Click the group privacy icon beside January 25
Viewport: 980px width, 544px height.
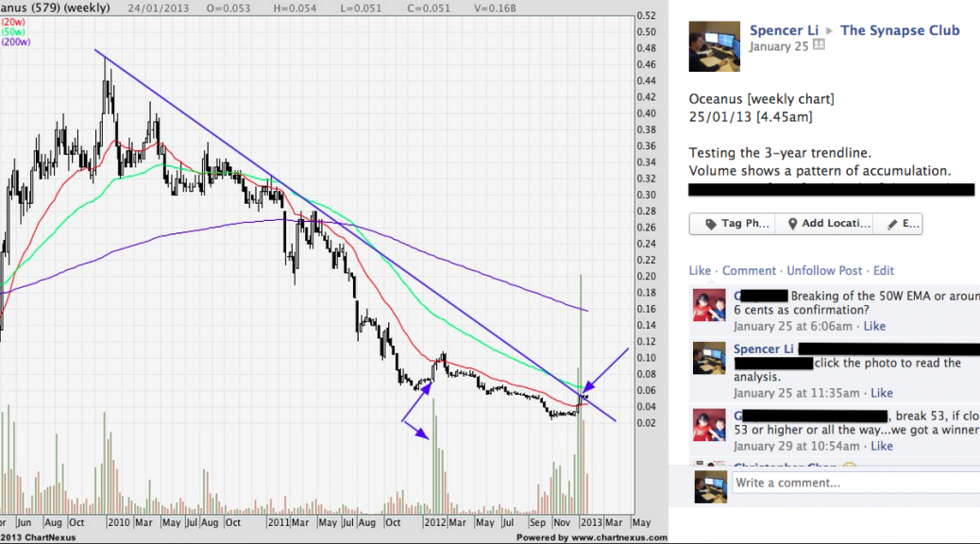click(819, 45)
